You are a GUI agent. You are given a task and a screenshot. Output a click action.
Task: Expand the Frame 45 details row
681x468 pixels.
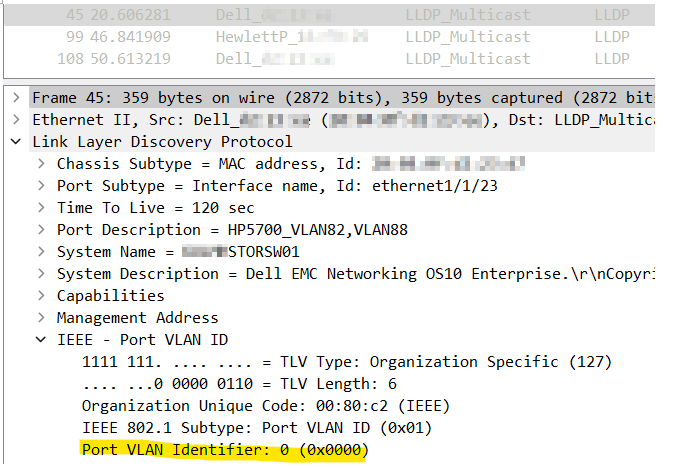click(x=16, y=99)
